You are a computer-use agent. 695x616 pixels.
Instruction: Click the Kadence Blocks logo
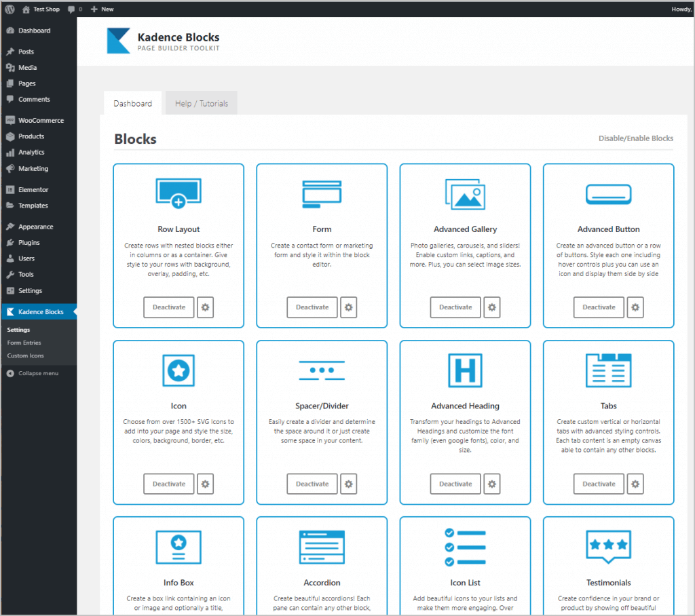(x=118, y=41)
